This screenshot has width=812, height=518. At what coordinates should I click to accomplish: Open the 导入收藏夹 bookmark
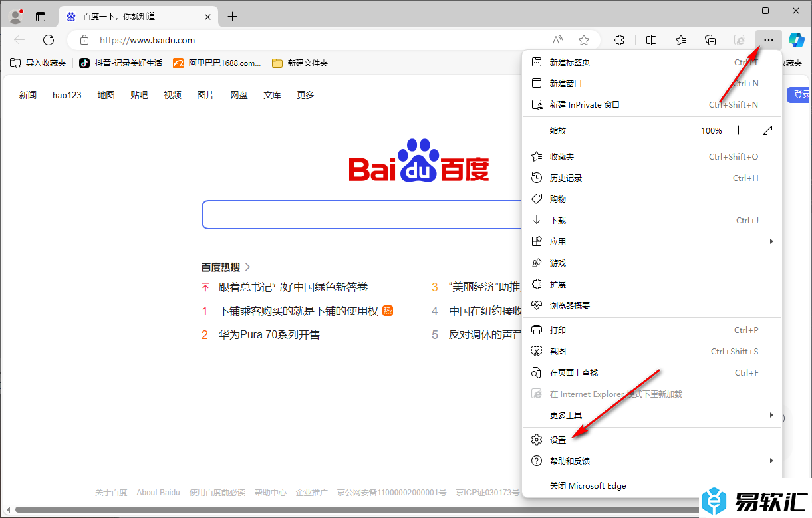click(x=38, y=63)
